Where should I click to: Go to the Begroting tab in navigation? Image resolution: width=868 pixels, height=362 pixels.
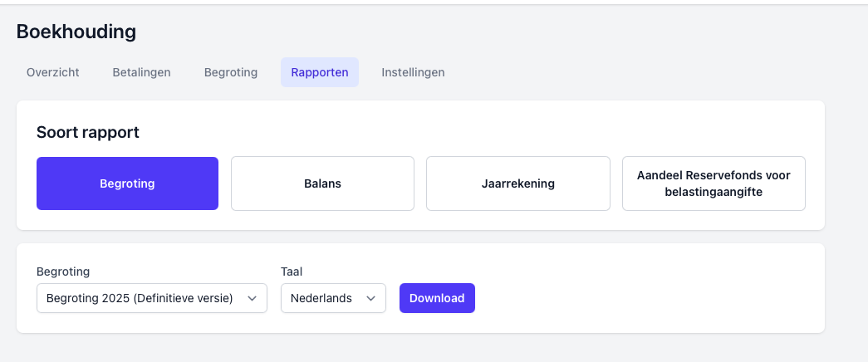[x=230, y=72]
